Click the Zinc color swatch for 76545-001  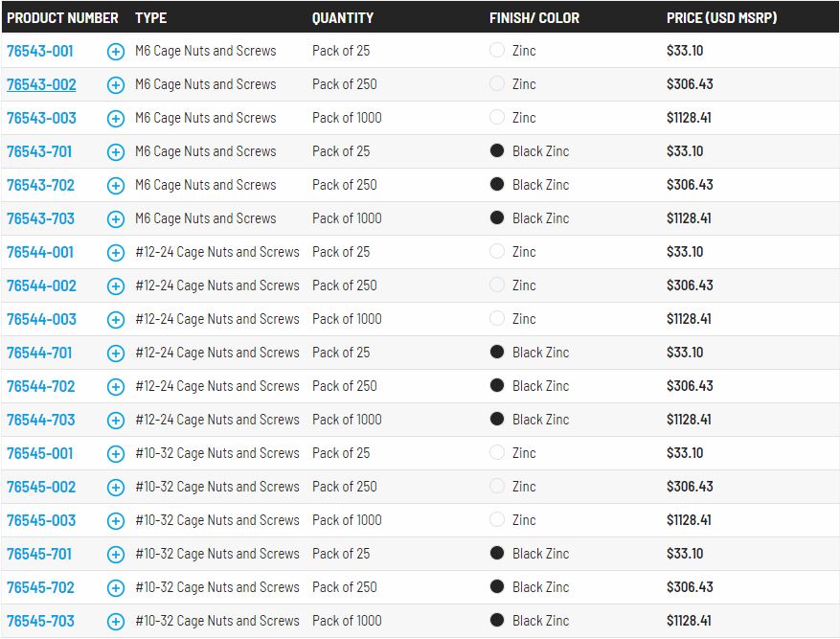coord(497,453)
